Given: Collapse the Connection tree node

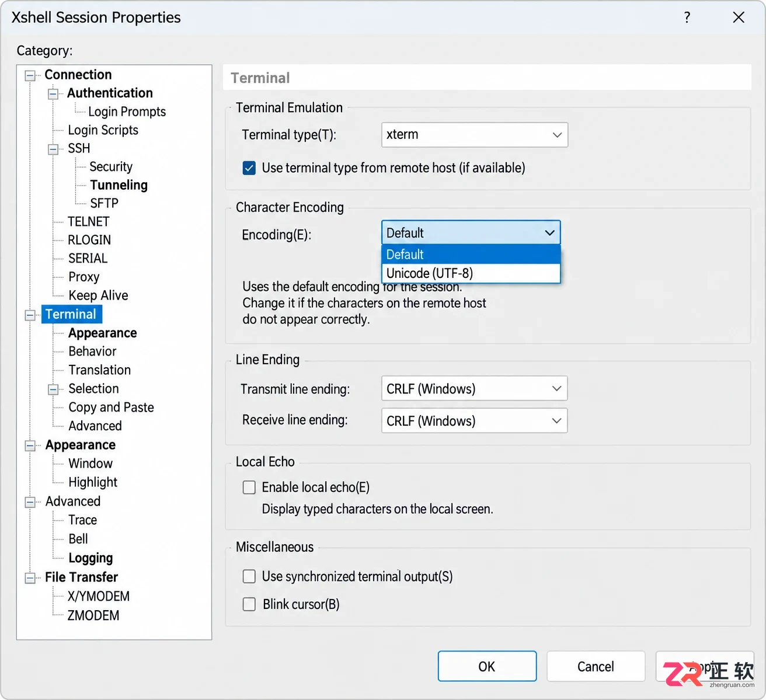Looking at the screenshot, I should coord(30,75).
